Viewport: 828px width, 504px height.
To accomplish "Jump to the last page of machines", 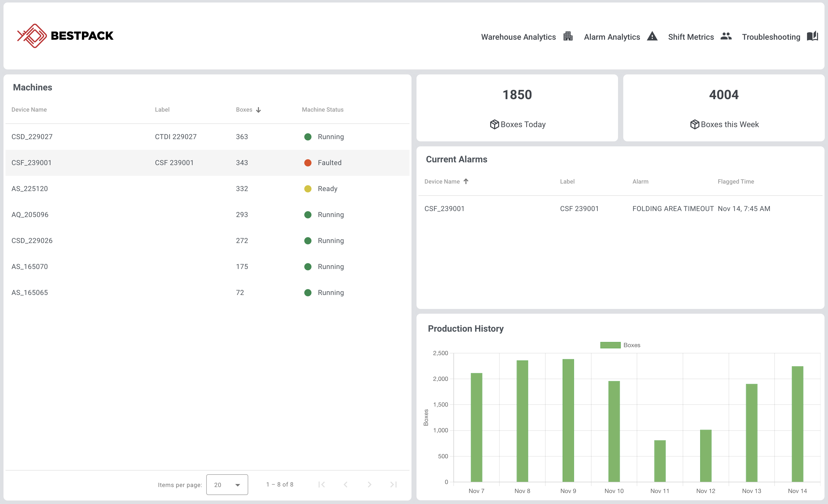I will pos(393,485).
